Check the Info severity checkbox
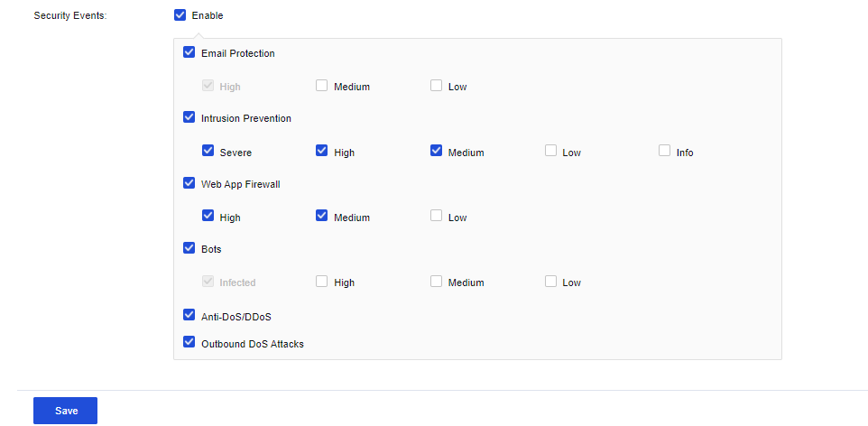The image size is (868, 426). [665, 152]
